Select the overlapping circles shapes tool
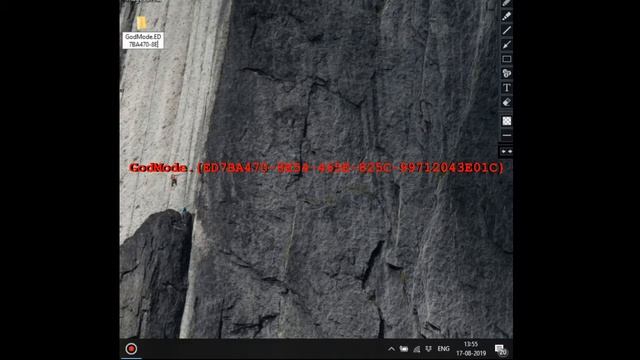640x360 pixels. tap(507, 73)
